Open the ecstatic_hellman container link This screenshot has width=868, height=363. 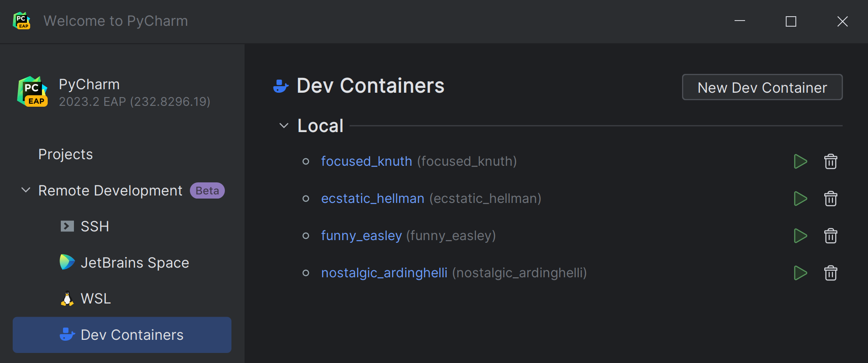pyautogui.click(x=373, y=199)
